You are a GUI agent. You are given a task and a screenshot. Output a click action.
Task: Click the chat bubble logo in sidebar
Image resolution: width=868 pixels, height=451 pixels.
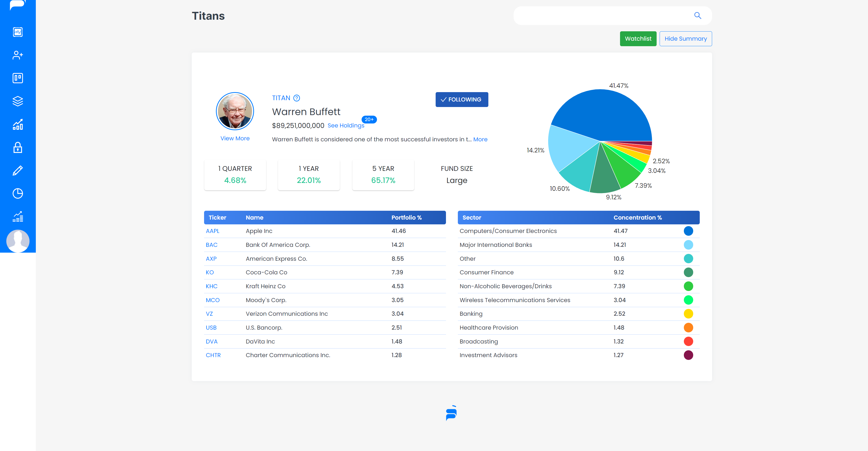click(17, 5)
